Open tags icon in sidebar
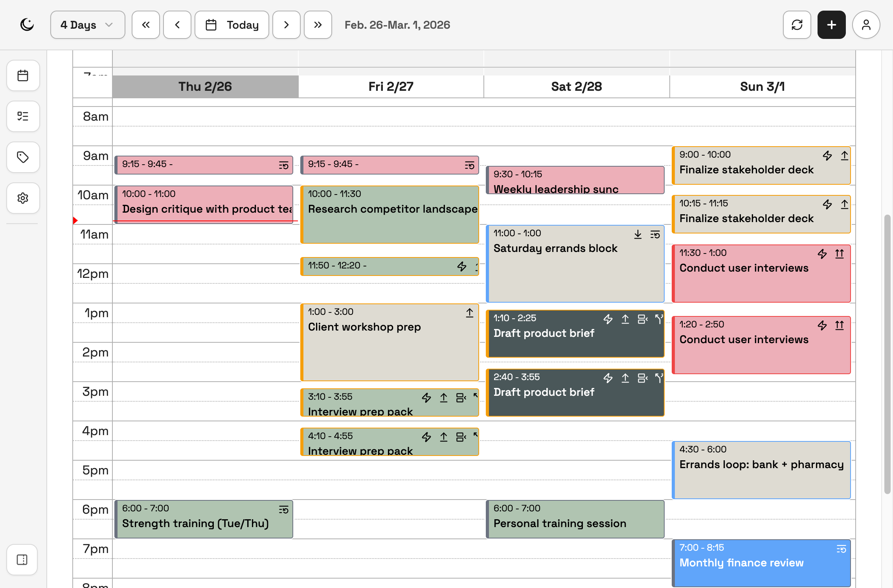This screenshot has height=588, width=893. coord(23,157)
